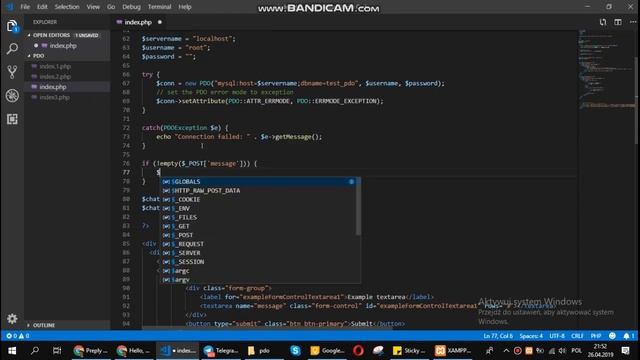The width and height of the screenshot is (640, 360).
Task: Expand the Outline section
Action: [x=29, y=325]
